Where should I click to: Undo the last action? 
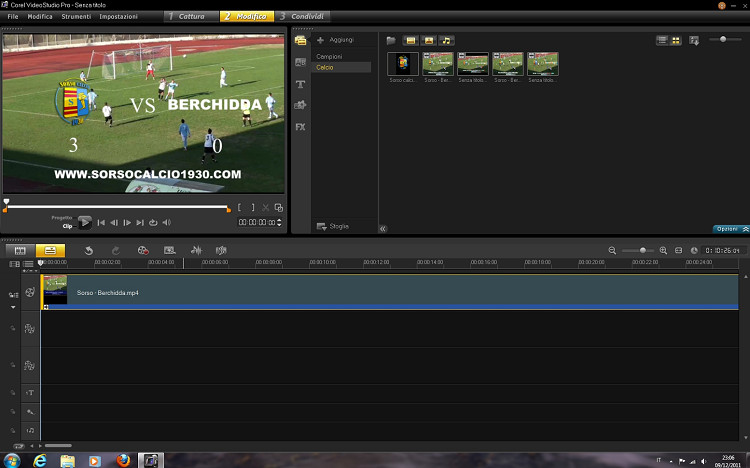[x=88, y=250]
